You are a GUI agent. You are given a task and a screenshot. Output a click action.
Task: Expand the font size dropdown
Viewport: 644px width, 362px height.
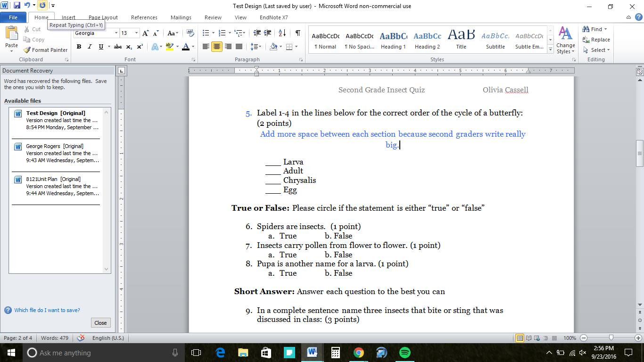[x=136, y=33]
